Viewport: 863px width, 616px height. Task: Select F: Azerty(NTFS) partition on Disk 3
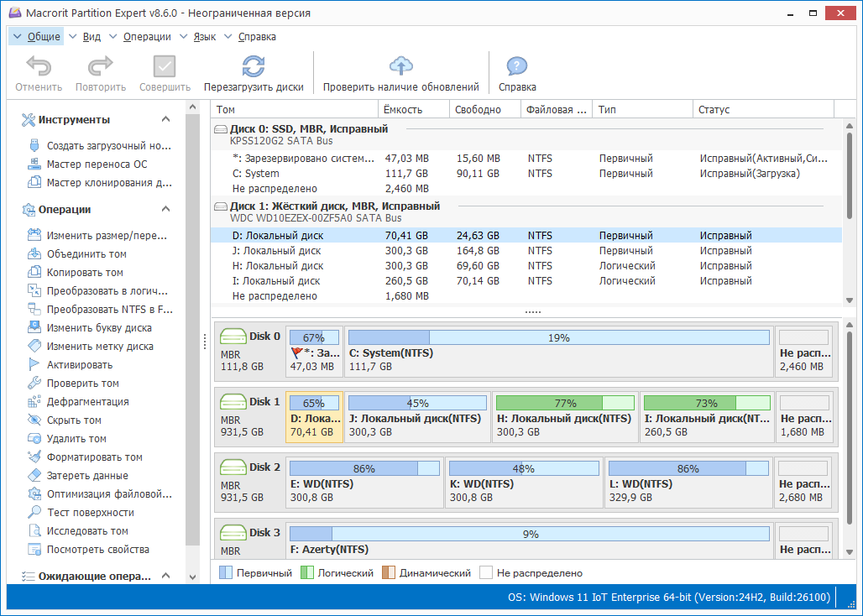[x=530, y=540]
